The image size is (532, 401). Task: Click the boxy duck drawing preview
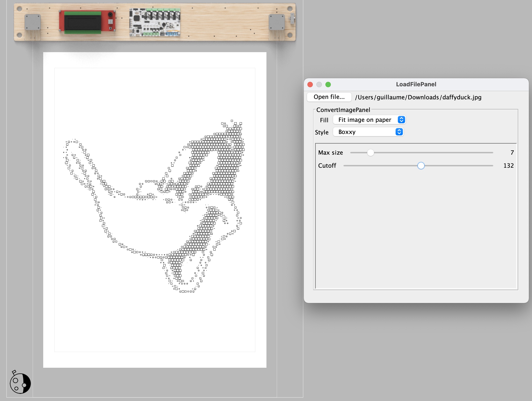(154, 206)
